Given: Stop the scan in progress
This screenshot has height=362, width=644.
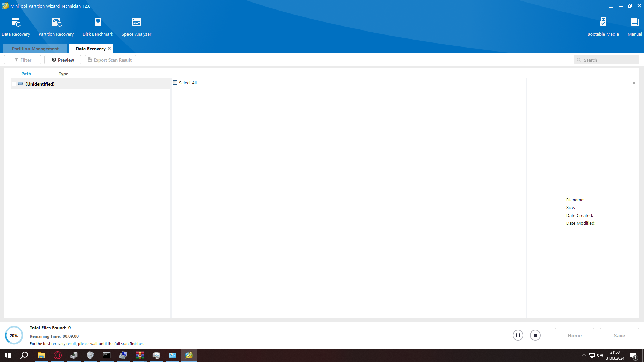Looking at the screenshot, I should (x=535, y=335).
